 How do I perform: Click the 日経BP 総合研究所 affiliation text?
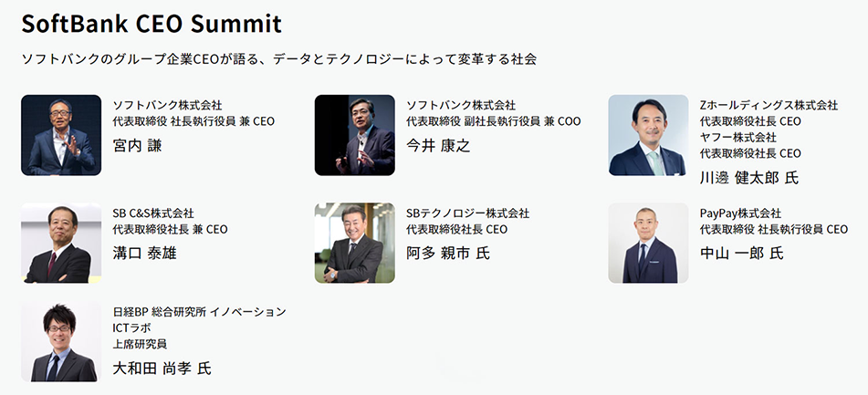click(160, 312)
